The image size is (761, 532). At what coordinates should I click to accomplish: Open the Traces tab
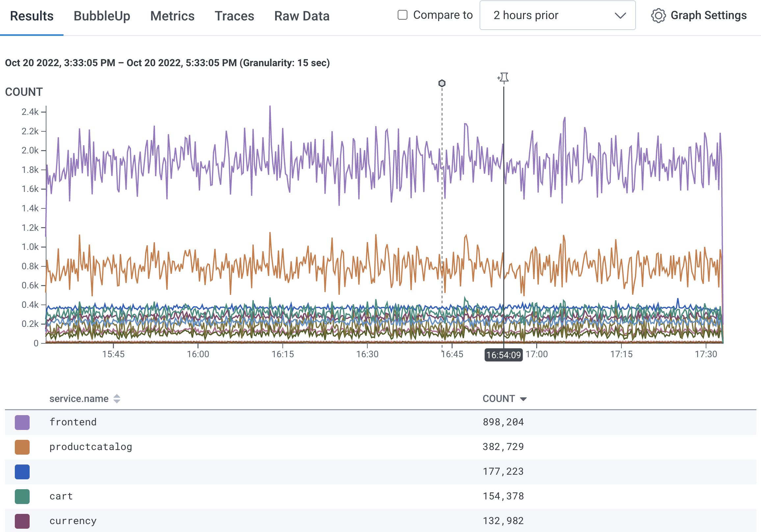point(234,15)
